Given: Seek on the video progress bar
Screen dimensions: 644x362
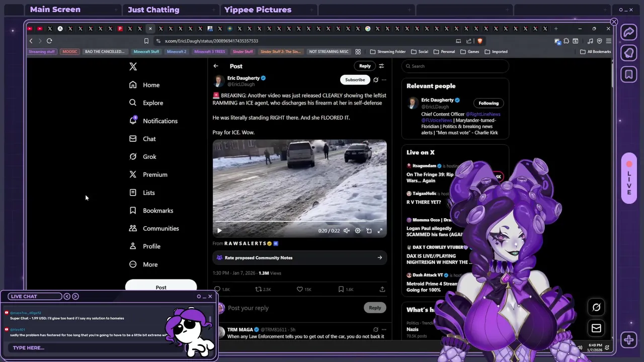Looking at the screenshot, I should tap(299, 221).
